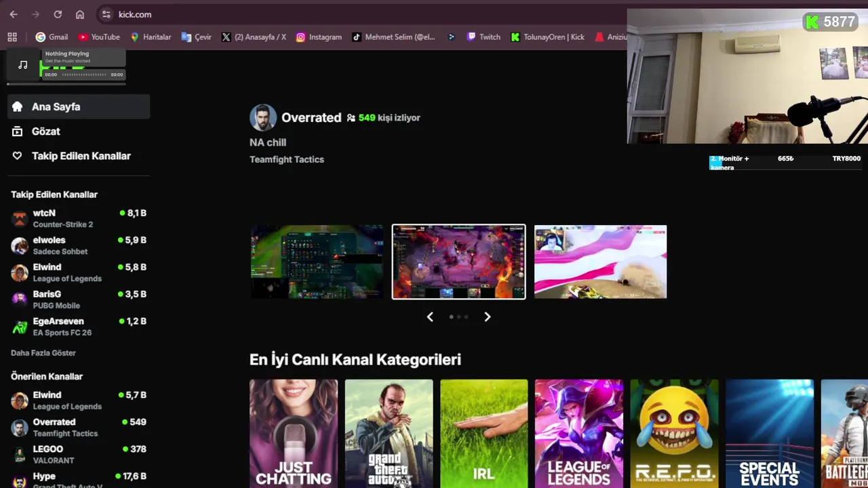The image size is (868, 488).
Task: Open the Anasayfa / X bookmark
Action: click(254, 37)
